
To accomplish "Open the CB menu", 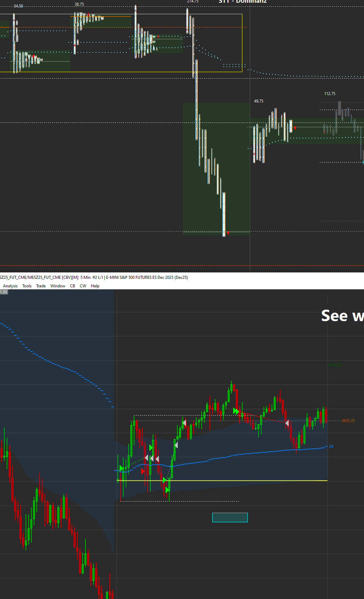I will 72,286.
